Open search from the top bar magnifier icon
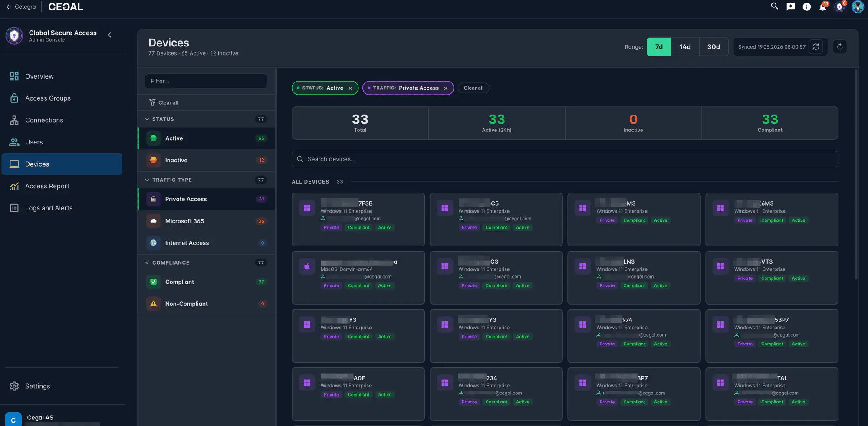 [774, 7]
